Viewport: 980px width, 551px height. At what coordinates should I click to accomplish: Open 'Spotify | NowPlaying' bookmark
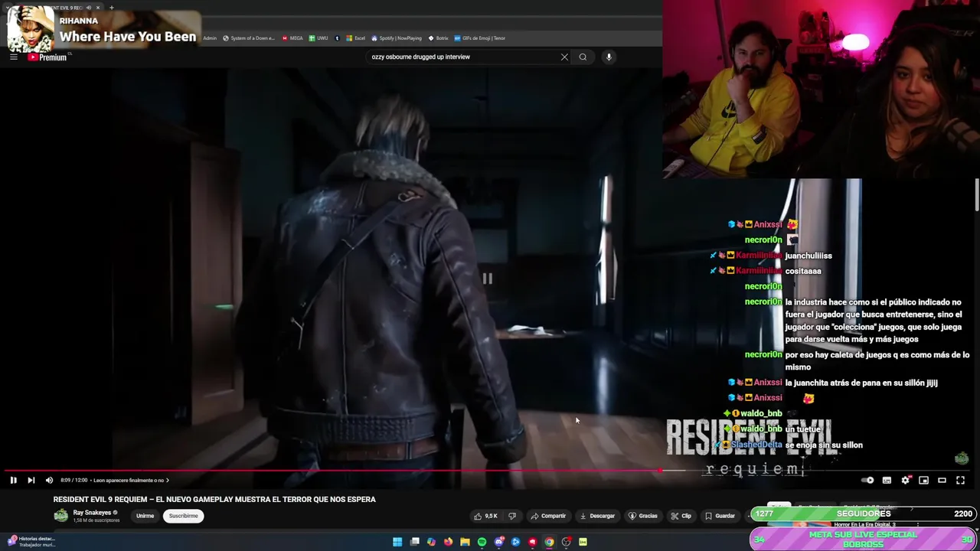[x=397, y=37]
